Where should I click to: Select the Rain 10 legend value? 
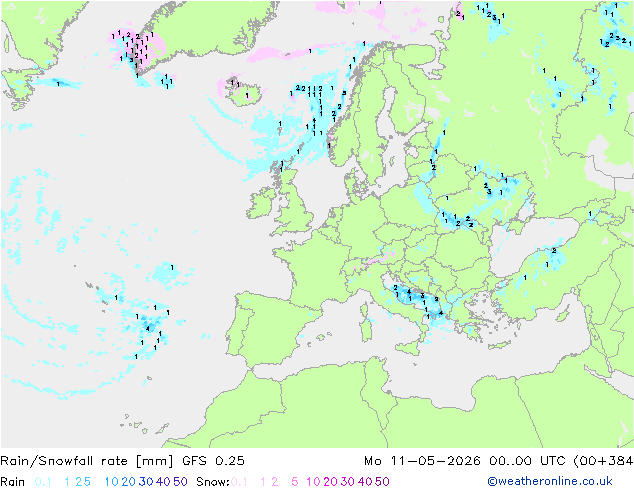[112, 482]
